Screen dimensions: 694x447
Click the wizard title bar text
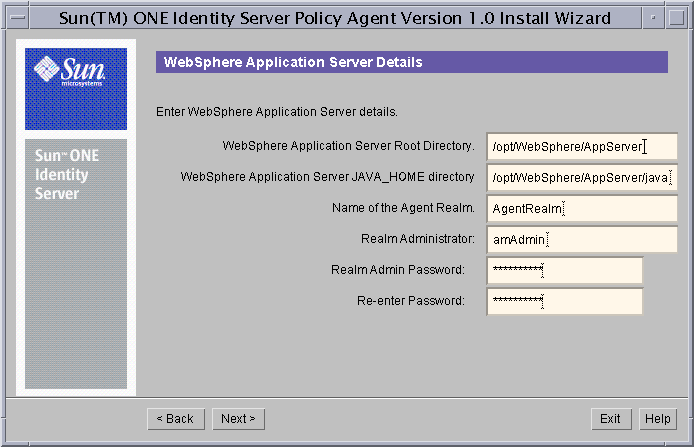pos(335,18)
